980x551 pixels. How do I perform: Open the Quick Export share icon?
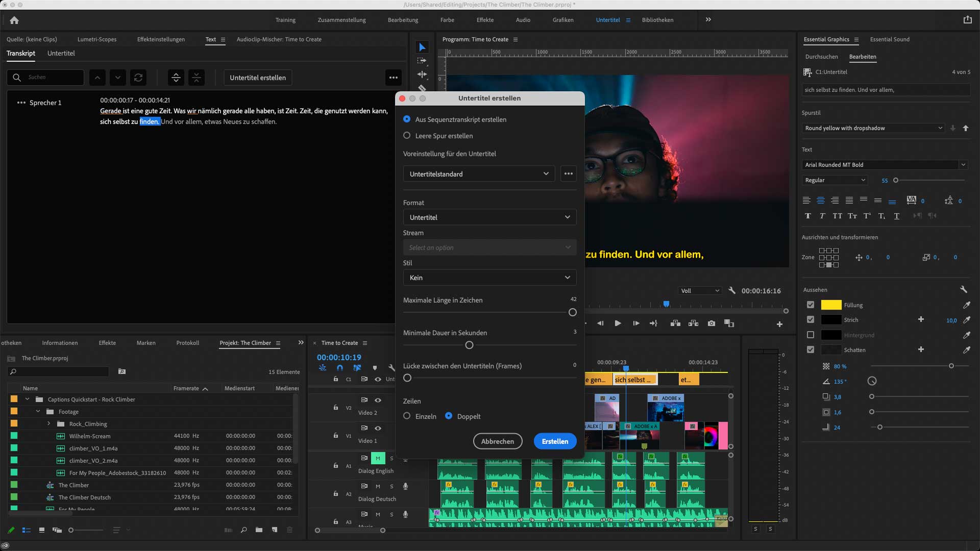pyautogui.click(x=967, y=20)
